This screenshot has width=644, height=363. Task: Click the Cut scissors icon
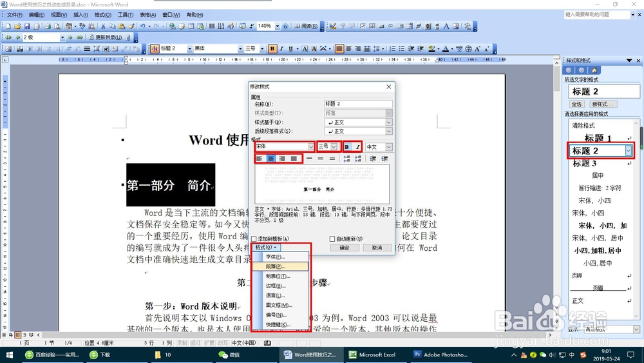click(x=103, y=26)
